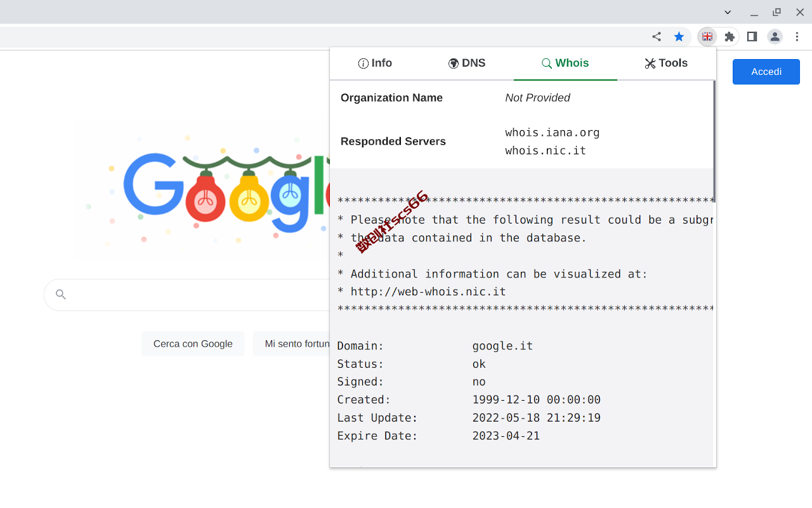Viewport: 812px width, 508px height.
Task: Open the UK flag extension icon
Action: [x=707, y=37]
